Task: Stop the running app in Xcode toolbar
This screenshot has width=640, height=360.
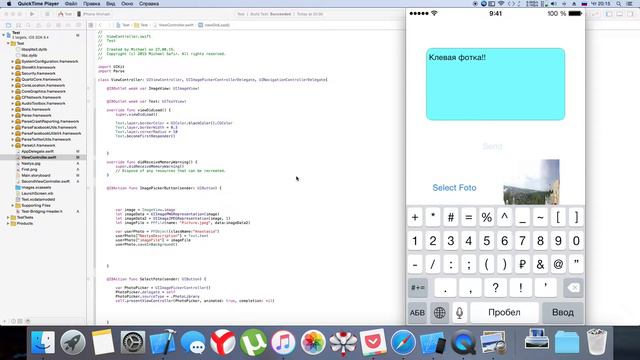Action: pyautogui.click(x=47, y=14)
